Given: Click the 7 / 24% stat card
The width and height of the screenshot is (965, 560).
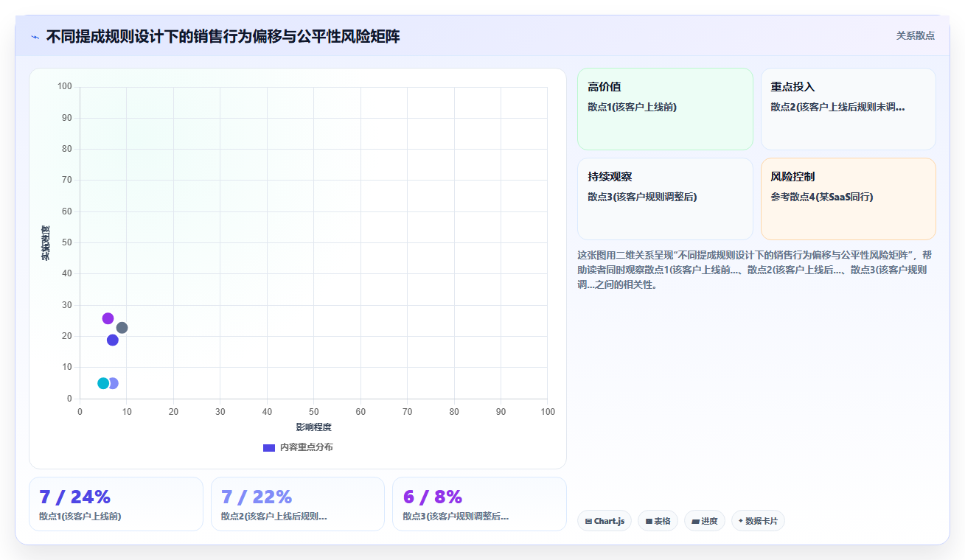Looking at the screenshot, I should point(116,504).
